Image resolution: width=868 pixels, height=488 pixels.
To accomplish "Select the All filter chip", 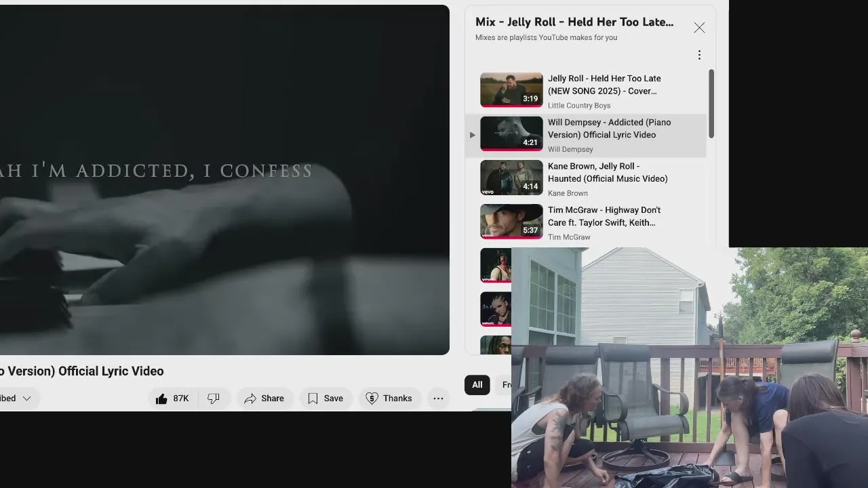I will point(477,385).
